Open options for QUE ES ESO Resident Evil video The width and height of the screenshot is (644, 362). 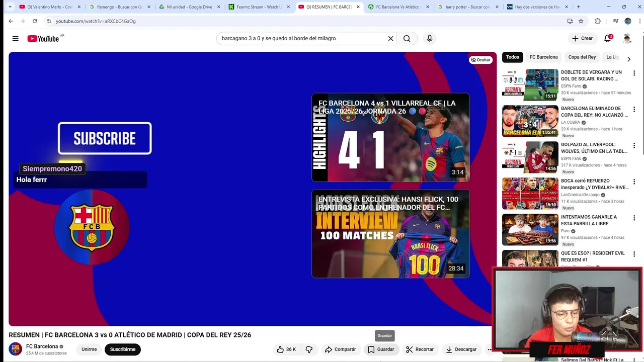634,254
